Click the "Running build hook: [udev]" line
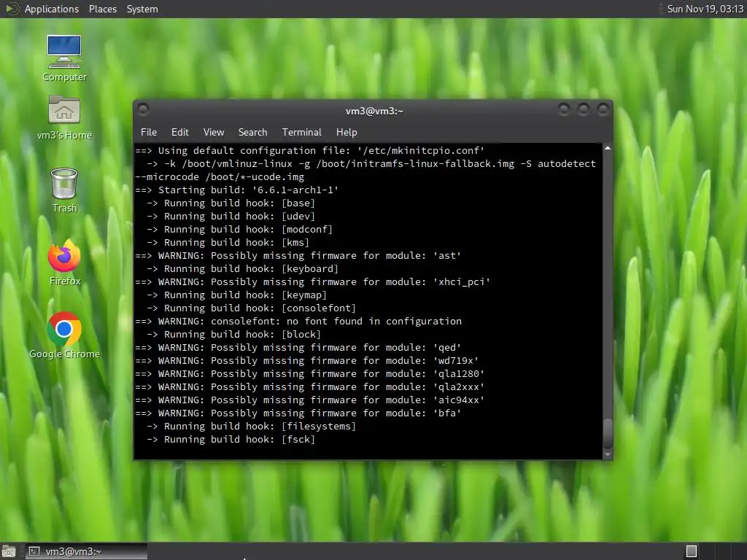This screenshot has height=560, width=747. (x=231, y=216)
